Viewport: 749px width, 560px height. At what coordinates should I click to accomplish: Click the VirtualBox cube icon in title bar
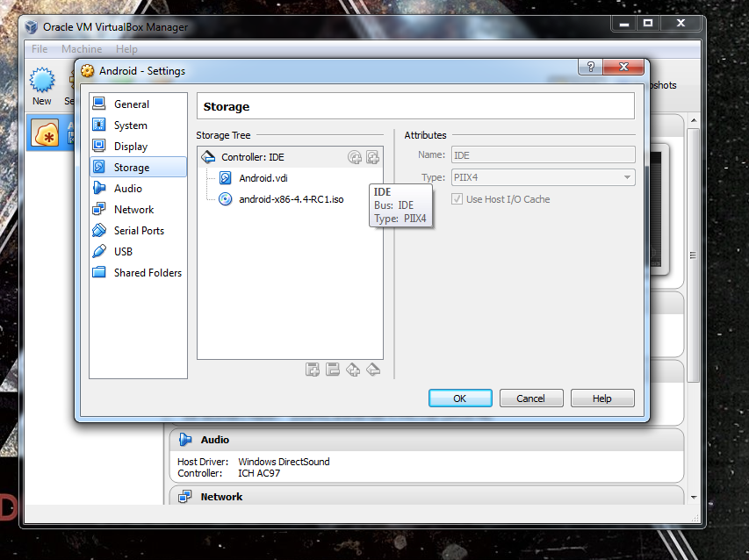(32, 26)
